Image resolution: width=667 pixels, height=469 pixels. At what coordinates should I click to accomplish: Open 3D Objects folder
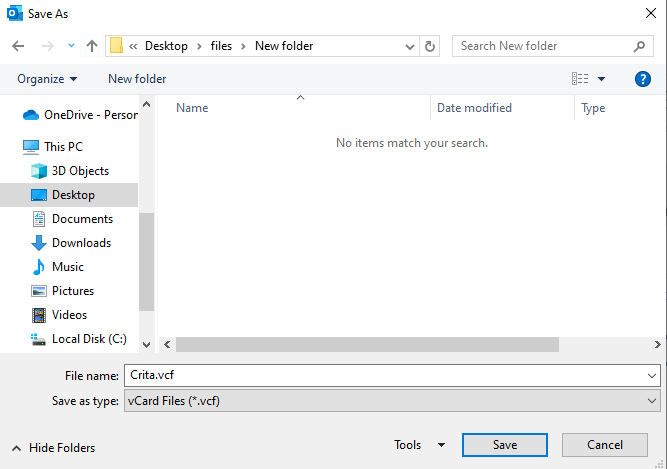(70, 171)
